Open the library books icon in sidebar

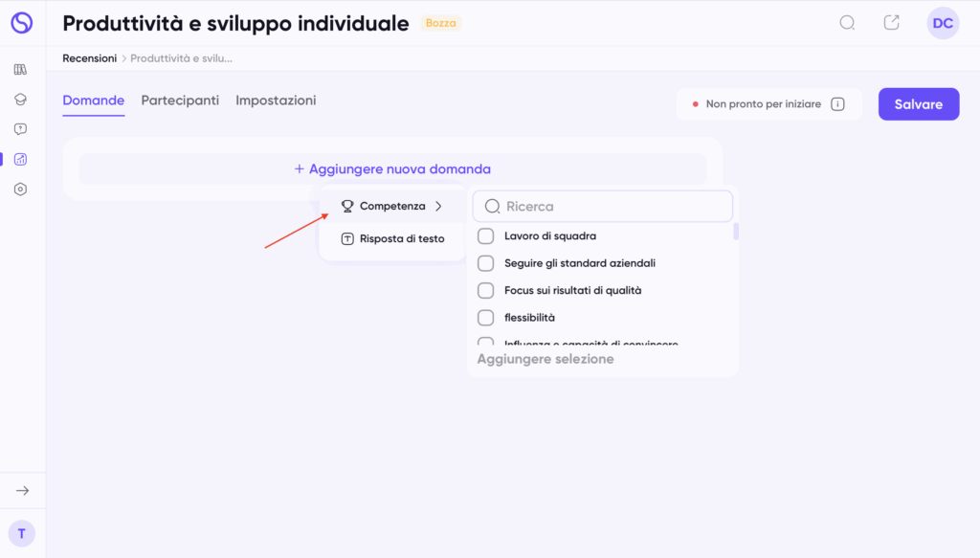pyautogui.click(x=20, y=70)
